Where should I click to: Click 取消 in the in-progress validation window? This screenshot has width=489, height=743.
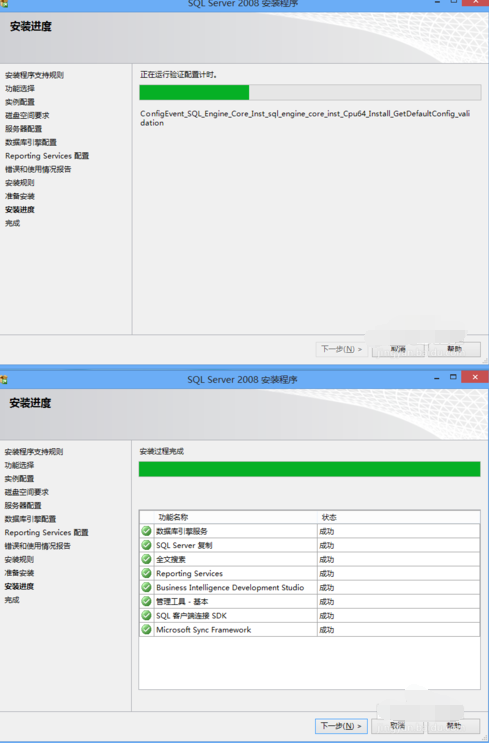(x=398, y=349)
